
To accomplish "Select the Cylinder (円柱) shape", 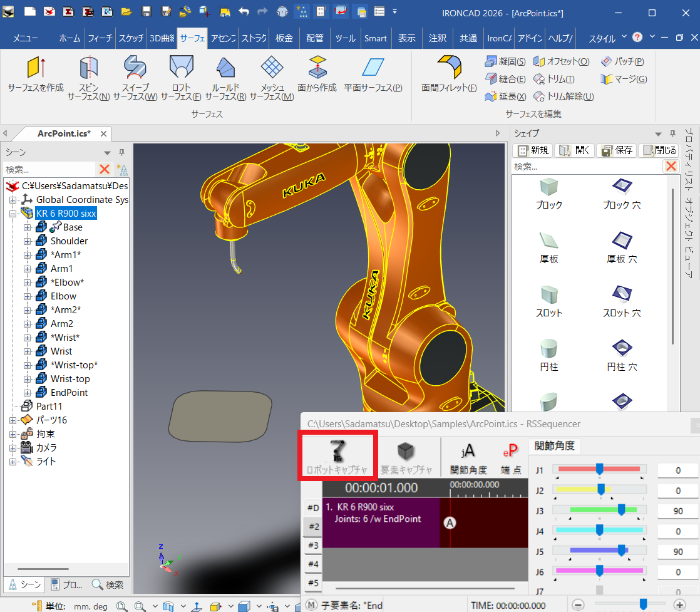I will pos(548,356).
